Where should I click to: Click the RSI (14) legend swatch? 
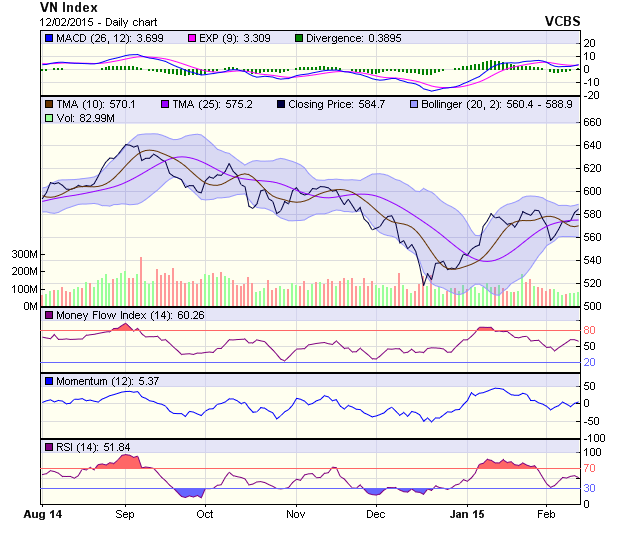tap(49, 446)
